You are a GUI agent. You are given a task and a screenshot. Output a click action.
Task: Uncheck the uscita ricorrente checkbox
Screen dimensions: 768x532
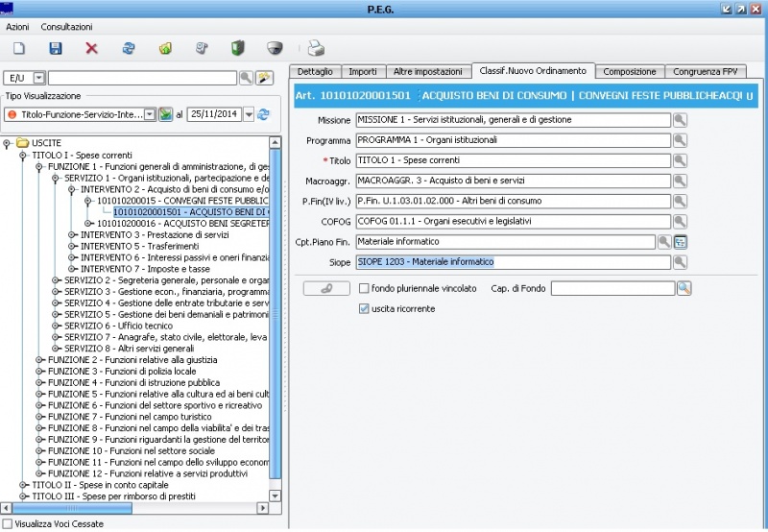[364, 308]
